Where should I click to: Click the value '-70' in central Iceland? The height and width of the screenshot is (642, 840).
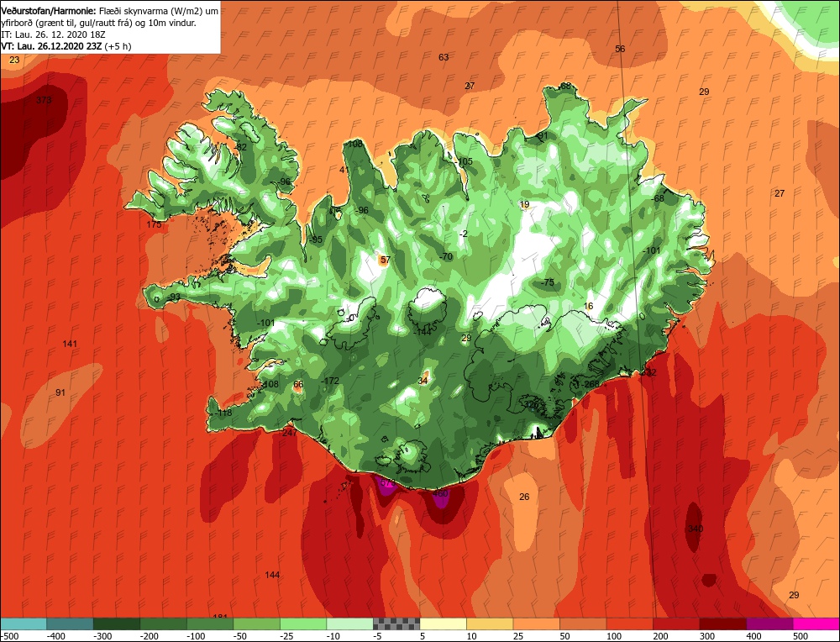click(446, 256)
